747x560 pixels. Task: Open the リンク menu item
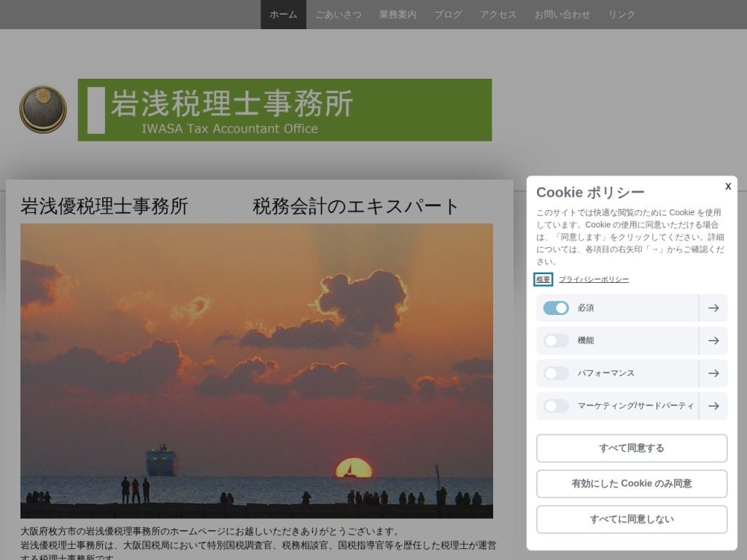tap(622, 15)
